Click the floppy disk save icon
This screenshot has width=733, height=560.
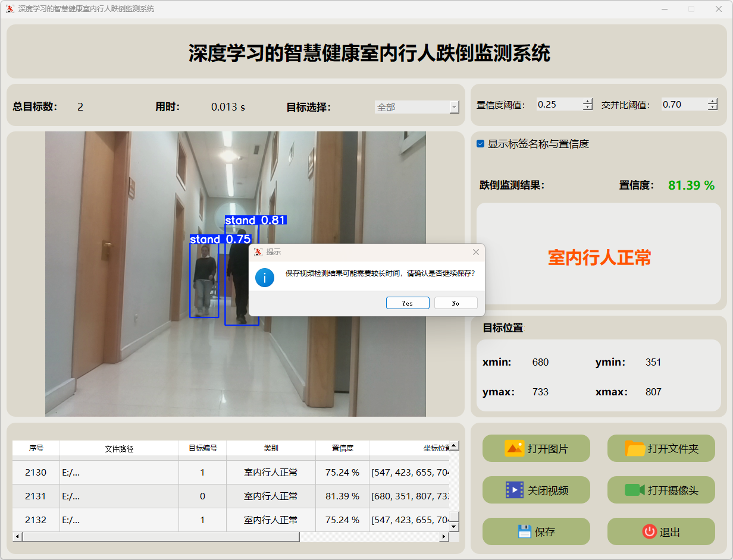tap(524, 531)
